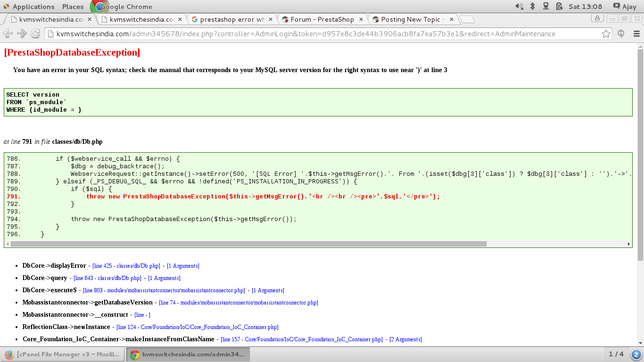The height and width of the screenshot is (362, 644).
Task: Close the prestashop error Google tab
Action: [271, 19]
